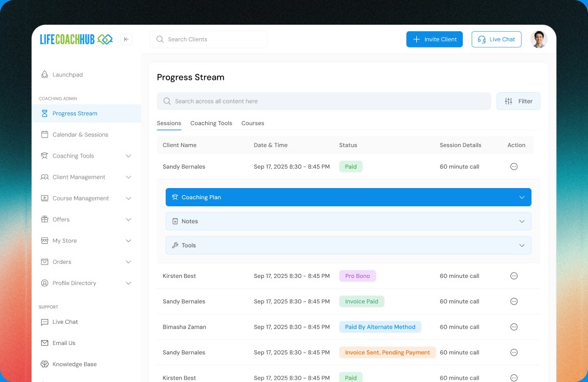Image resolution: width=588 pixels, height=382 pixels.
Task: Click the Profile Directory person icon
Action: click(44, 283)
